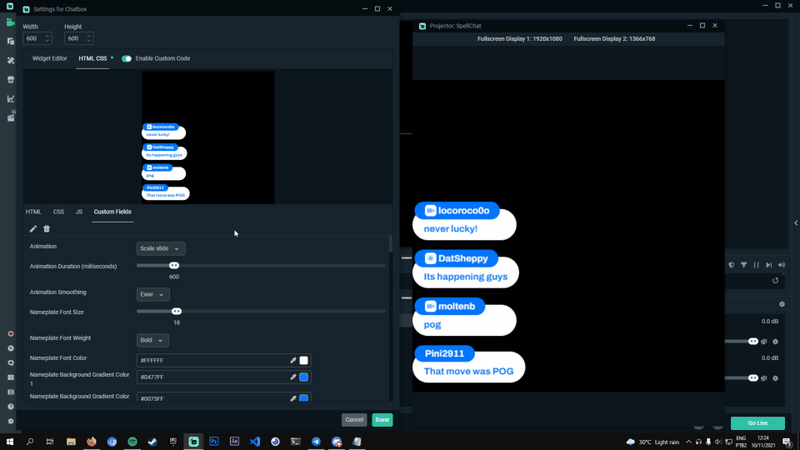Toggle the first audio mixer visibility switch
Screen dimensions: 800x450
coord(753,341)
